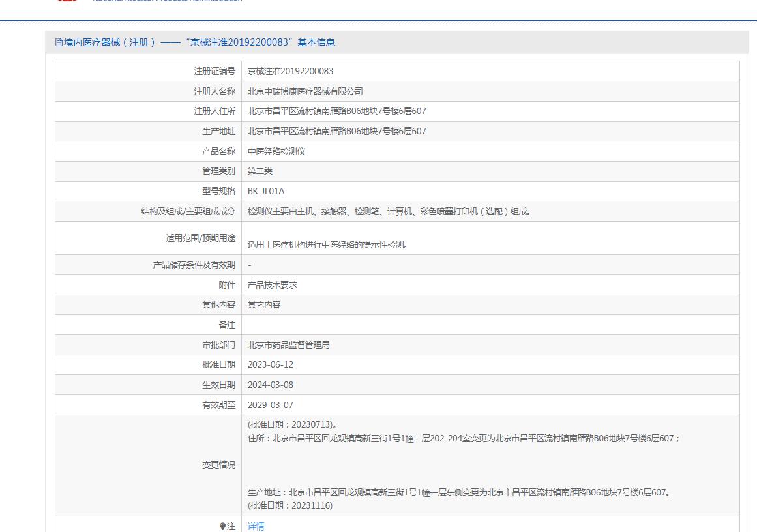Click effective date 2024-03-08

coord(271,385)
